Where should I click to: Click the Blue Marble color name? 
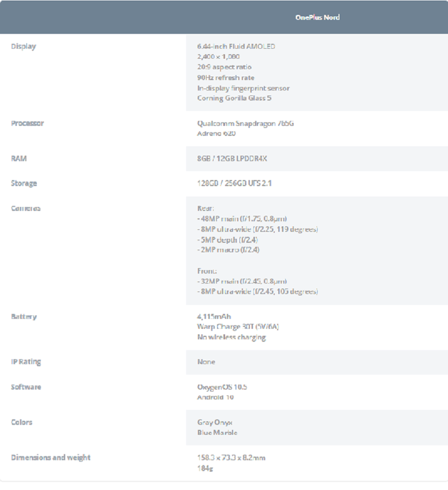[217, 432]
